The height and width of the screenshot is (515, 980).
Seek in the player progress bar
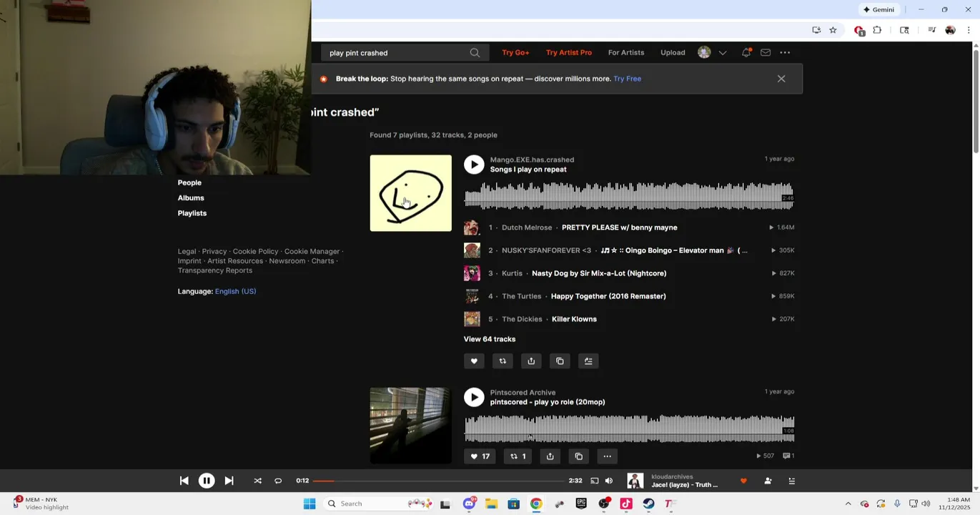[x=439, y=481]
